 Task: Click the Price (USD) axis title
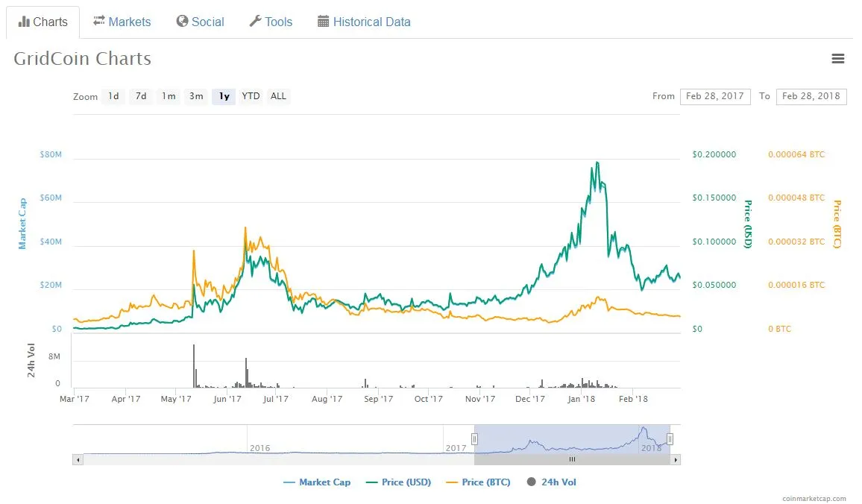coord(748,224)
